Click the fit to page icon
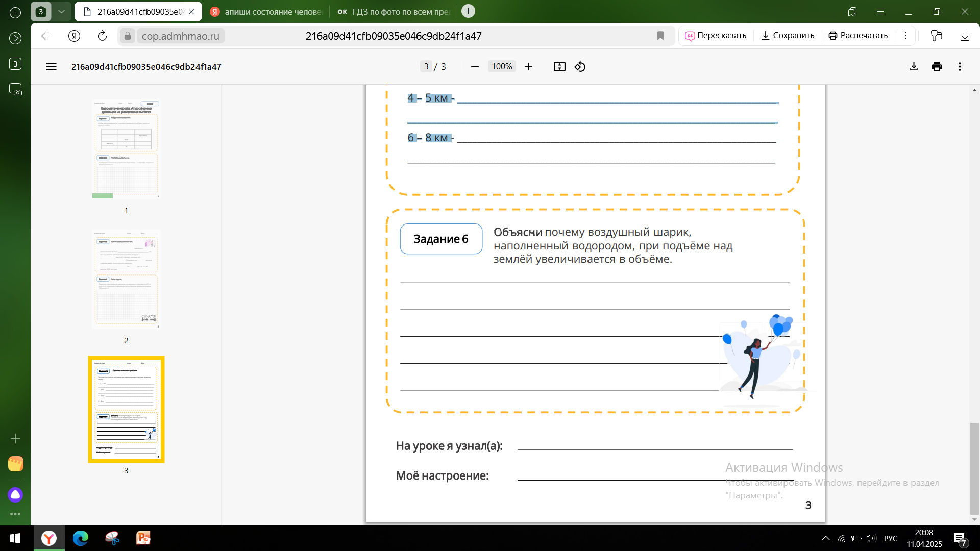The image size is (980, 551). [x=559, y=67]
